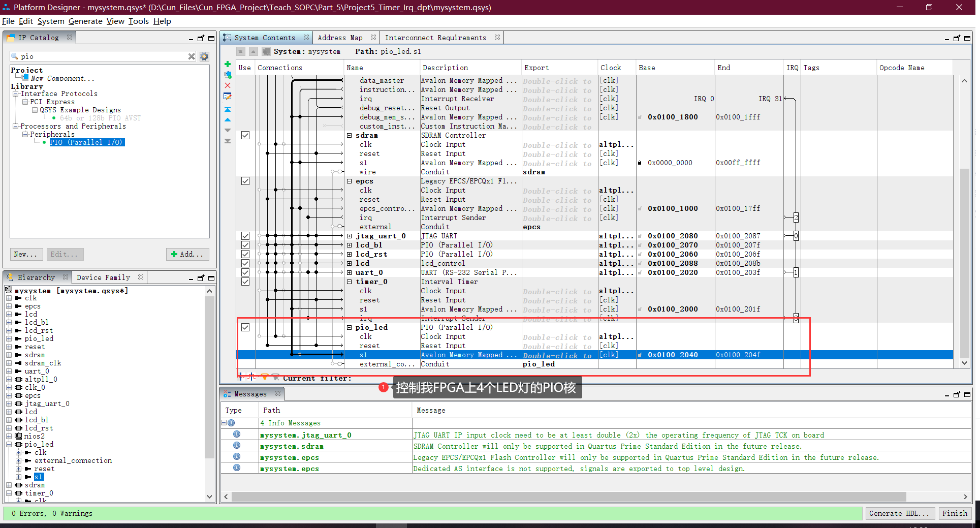Image resolution: width=980 pixels, height=528 pixels.
Task: Select external_connection in the Hierarchy tree
Action: coord(73,460)
